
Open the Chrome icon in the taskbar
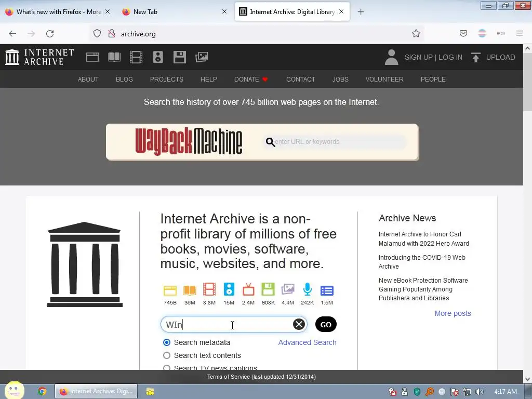tap(42, 391)
